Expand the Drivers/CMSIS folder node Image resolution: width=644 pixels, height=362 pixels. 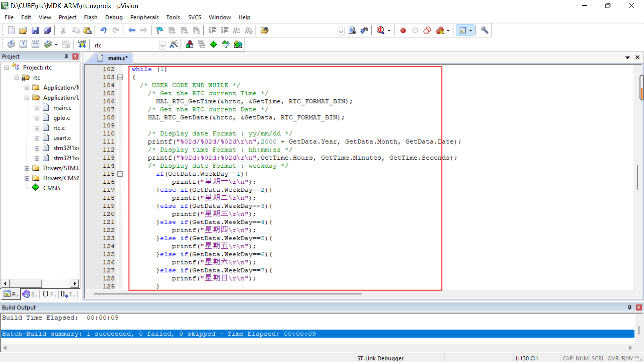(x=27, y=178)
